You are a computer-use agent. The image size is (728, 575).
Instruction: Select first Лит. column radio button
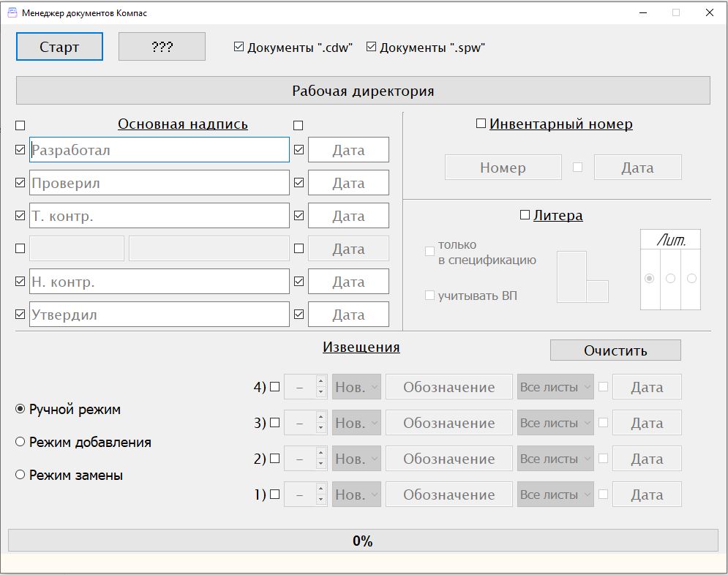coord(650,278)
